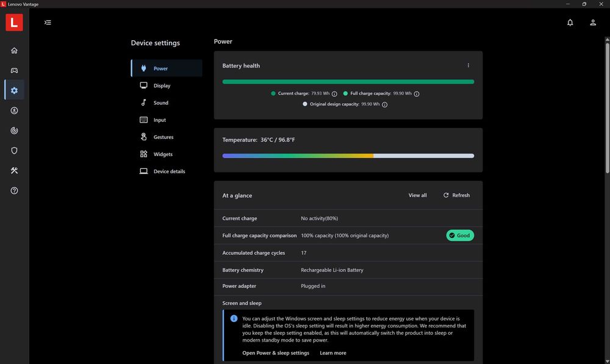Viewport: 610px width, 364px height.
Task: Click the scroll-down arrow at the scrollbar bottom
Action: coord(608,362)
